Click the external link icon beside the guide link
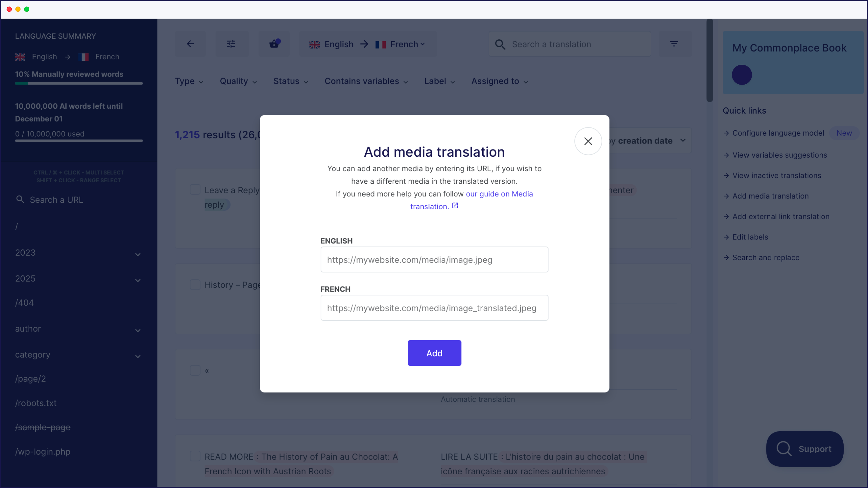Image resolution: width=868 pixels, height=488 pixels. tap(455, 206)
